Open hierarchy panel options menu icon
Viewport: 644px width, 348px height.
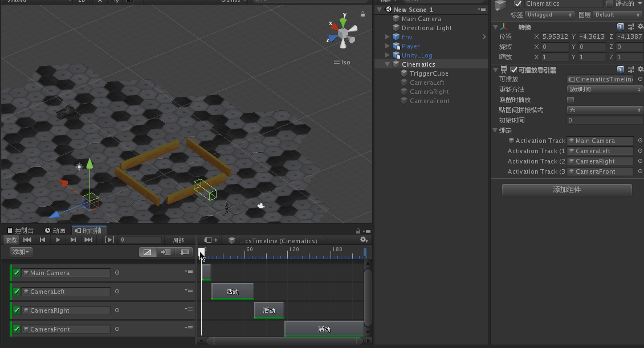click(482, 9)
